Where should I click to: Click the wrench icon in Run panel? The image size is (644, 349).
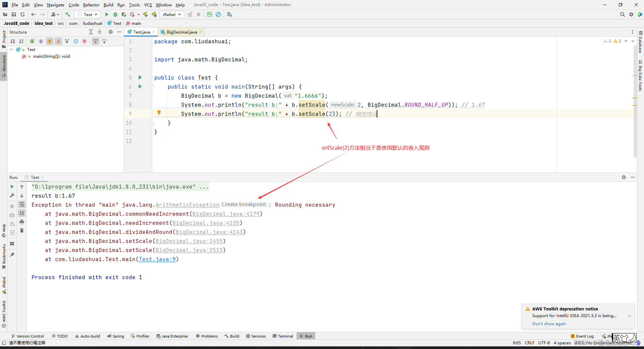(x=12, y=195)
